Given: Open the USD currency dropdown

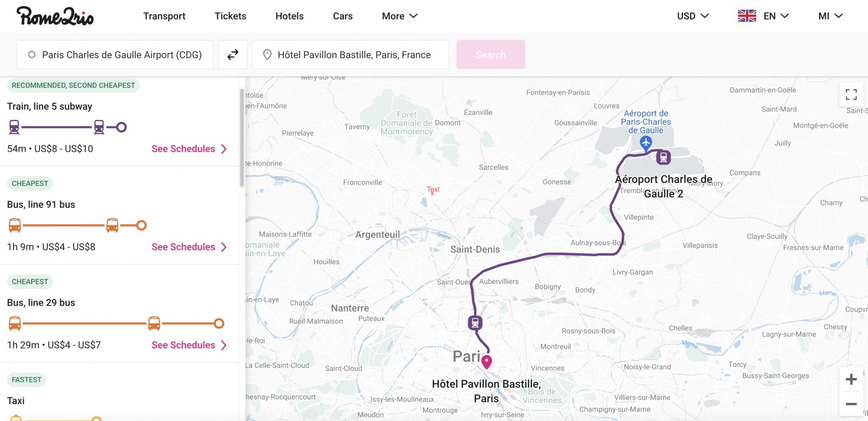Looking at the screenshot, I should [692, 16].
